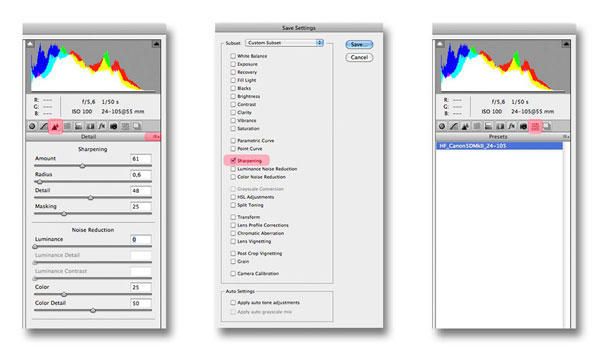Enable the HSL Adjustments checkbox
Screen dimensions: 600x360
coord(233,197)
